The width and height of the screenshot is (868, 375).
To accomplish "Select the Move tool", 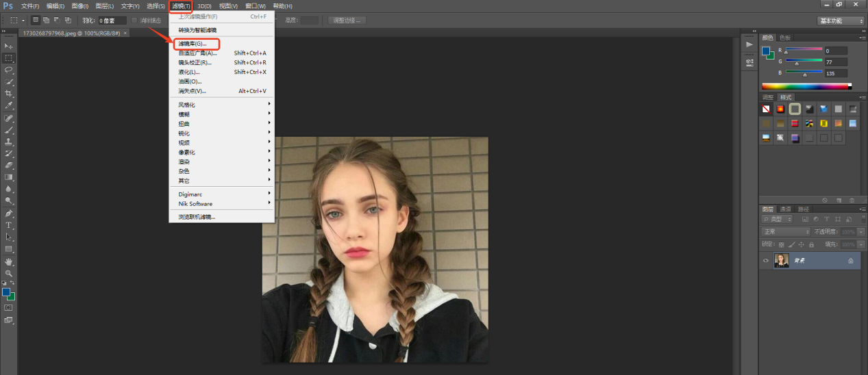I will (9, 46).
